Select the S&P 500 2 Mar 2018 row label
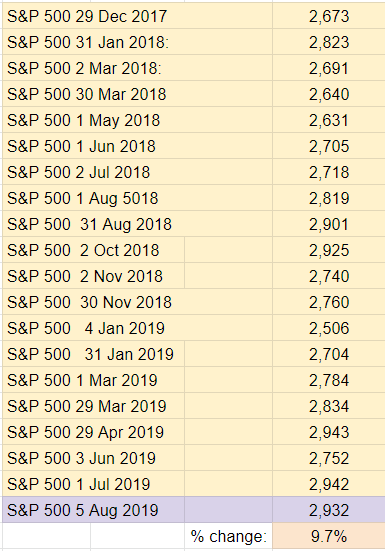 [x=137, y=68]
